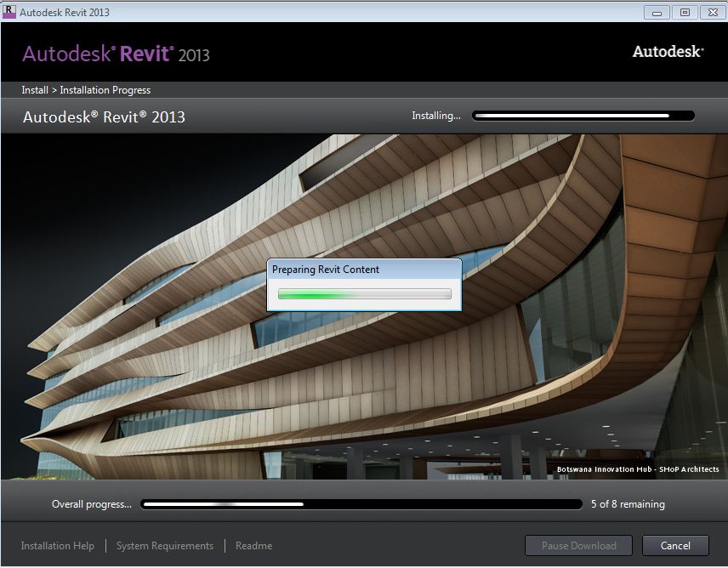Click the Pause Download button

point(578,545)
